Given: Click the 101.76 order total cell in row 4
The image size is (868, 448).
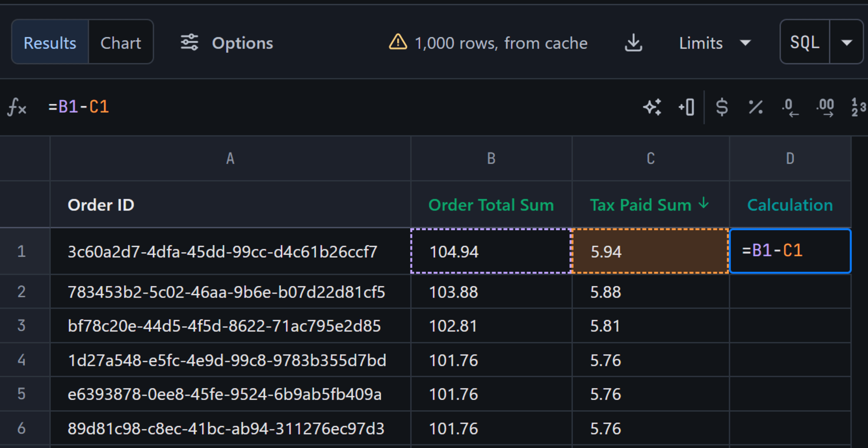Looking at the screenshot, I should pyautogui.click(x=491, y=360).
